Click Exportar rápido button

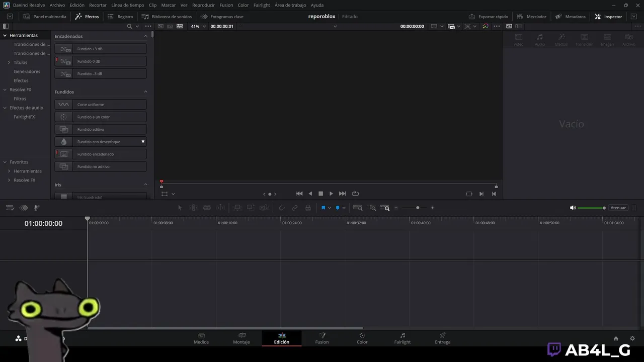click(488, 17)
